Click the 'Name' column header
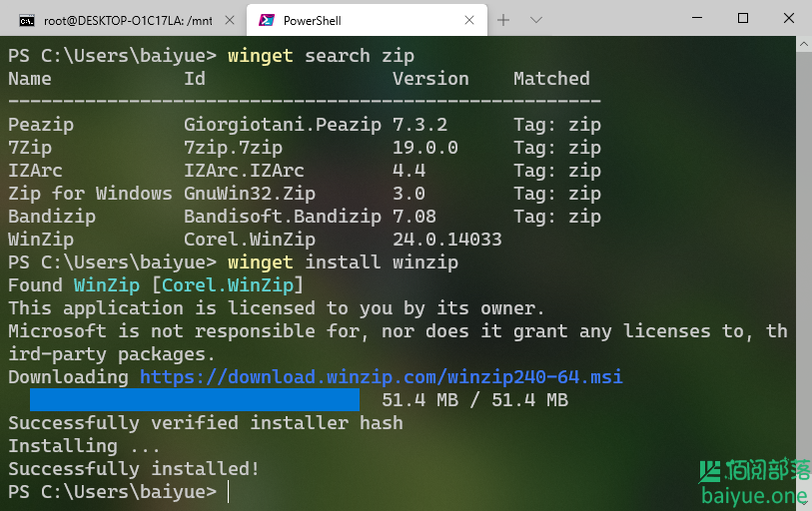 tap(30, 79)
